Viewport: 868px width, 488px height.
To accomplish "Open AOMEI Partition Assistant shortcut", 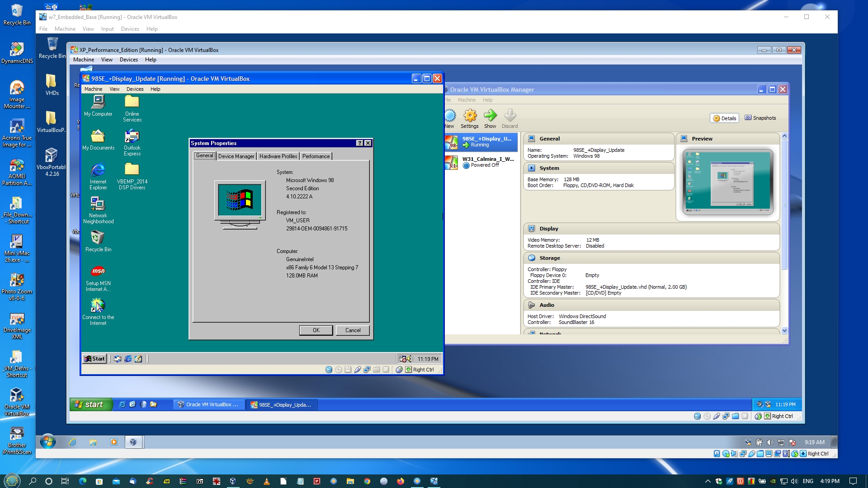I will [x=17, y=171].
